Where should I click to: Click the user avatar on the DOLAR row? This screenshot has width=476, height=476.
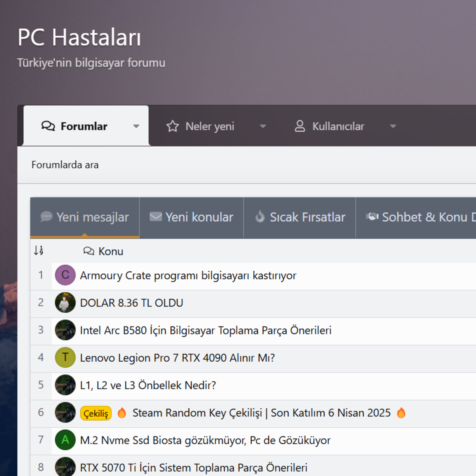coord(65,303)
